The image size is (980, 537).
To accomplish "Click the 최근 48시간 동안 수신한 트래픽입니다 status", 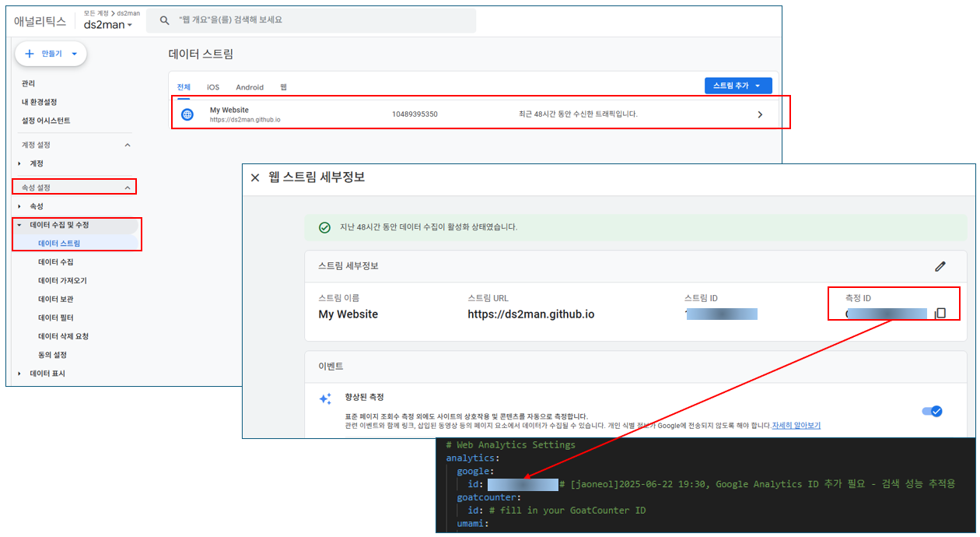I will coord(578,114).
